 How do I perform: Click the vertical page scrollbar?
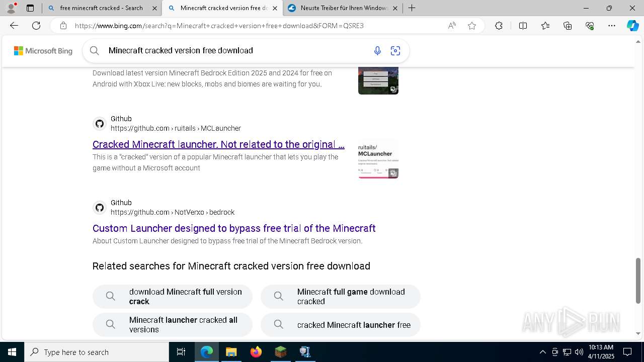click(x=638, y=281)
